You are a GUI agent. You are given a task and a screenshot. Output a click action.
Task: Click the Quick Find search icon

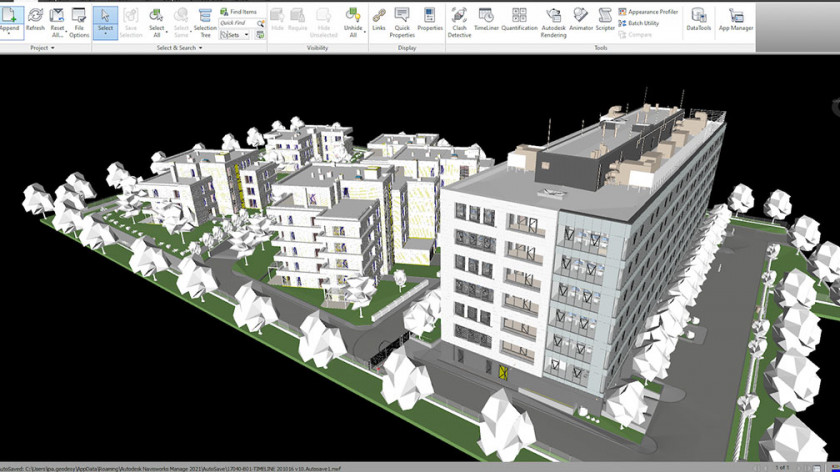pyautogui.click(x=260, y=23)
